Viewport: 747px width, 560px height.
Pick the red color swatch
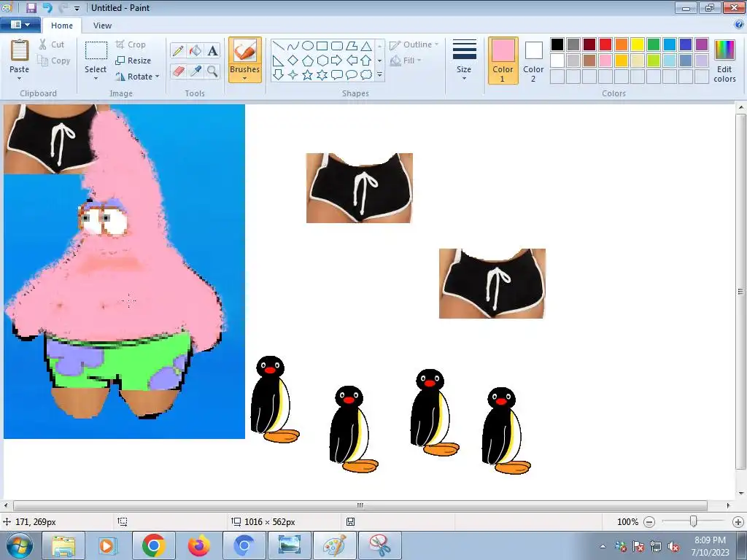pos(605,44)
